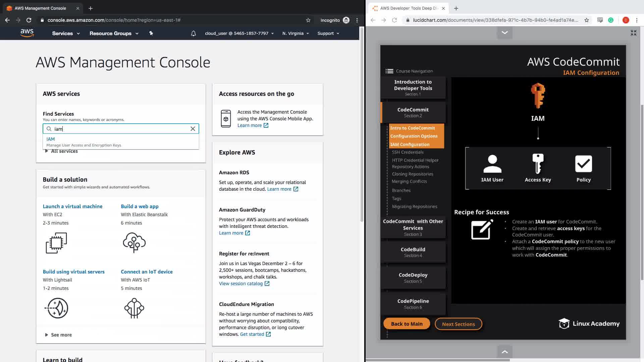
Task: Click the Course Navigation hamburger icon
Action: click(389, 71)
